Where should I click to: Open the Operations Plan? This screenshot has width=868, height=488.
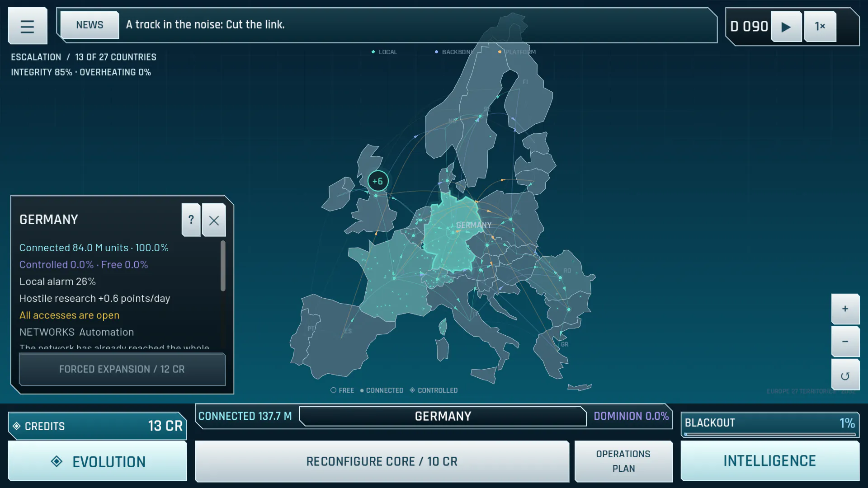623,461
